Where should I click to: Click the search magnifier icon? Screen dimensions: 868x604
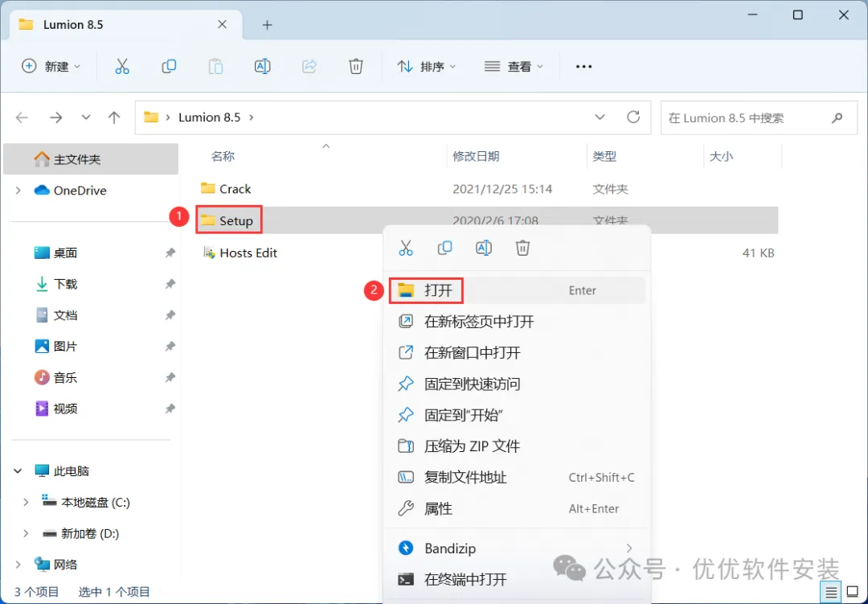[x=837, y=117]
